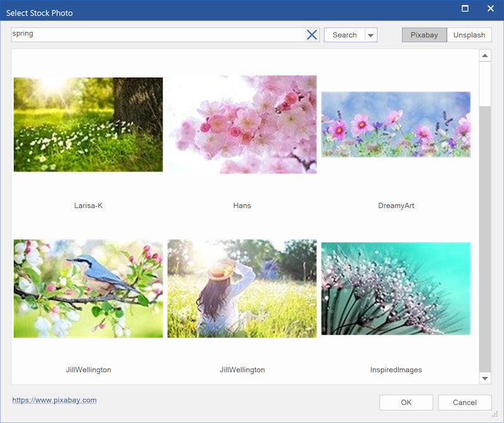The image size is (504, 423).
Task: Open the Search button dropdown arrow
Action: click(370, 35)
